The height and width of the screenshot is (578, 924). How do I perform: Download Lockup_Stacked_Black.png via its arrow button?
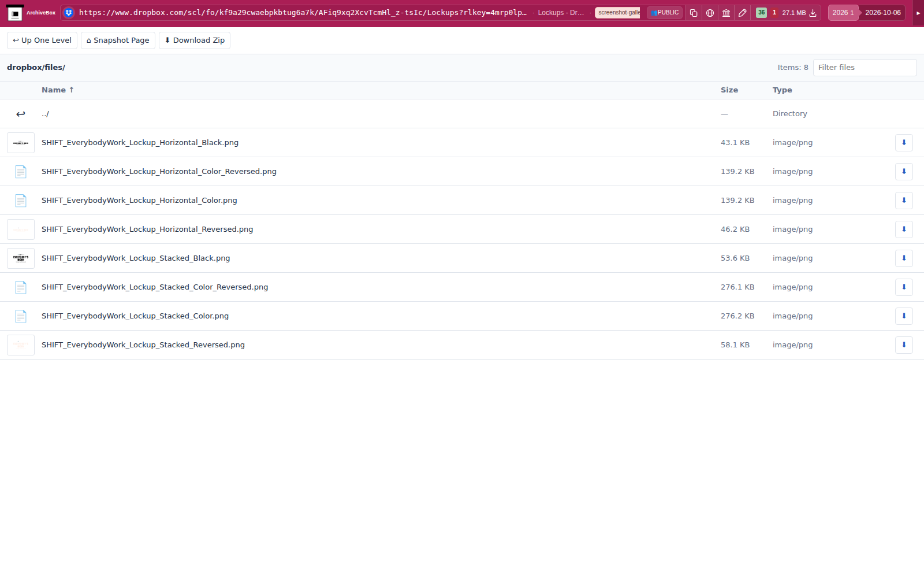[904, 258]
